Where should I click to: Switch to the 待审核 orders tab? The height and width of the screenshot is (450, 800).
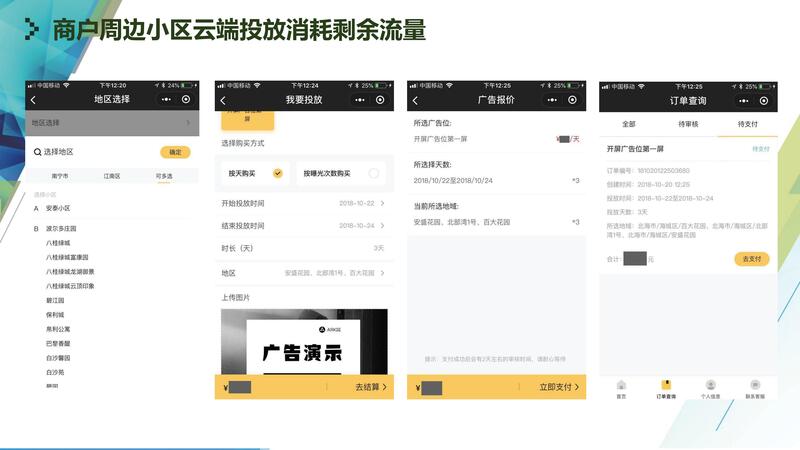click(x=688, y=124)
